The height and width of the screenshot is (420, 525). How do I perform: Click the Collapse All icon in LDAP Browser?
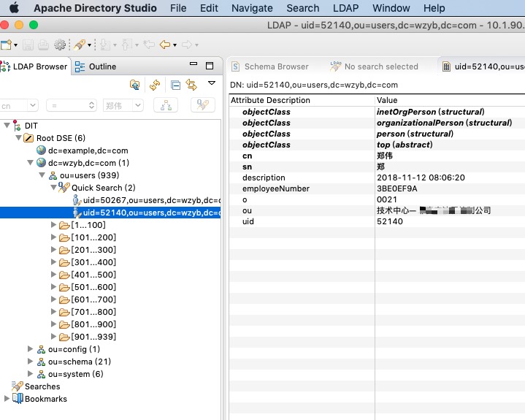coord(175,85)
